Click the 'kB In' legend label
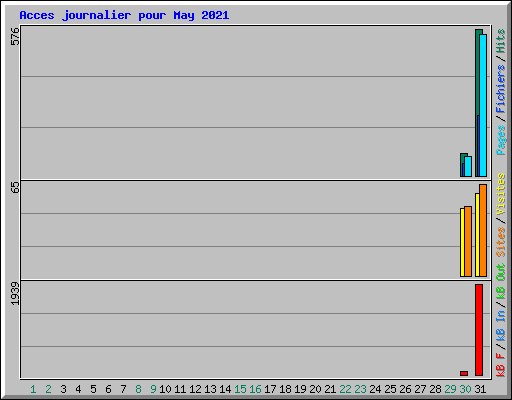 [x=501, y=325]
